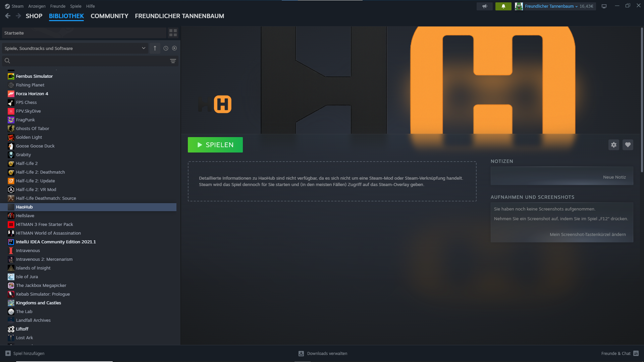Click the Liftoff game icon
The width and height of the screenshot is (644, 362).
point(11,329)
